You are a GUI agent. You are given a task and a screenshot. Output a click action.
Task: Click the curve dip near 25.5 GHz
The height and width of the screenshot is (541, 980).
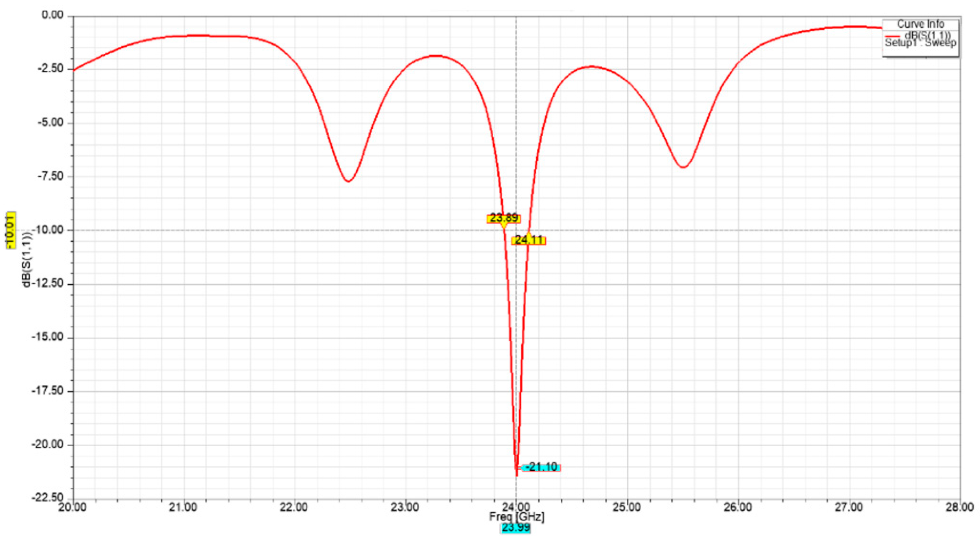684,167
